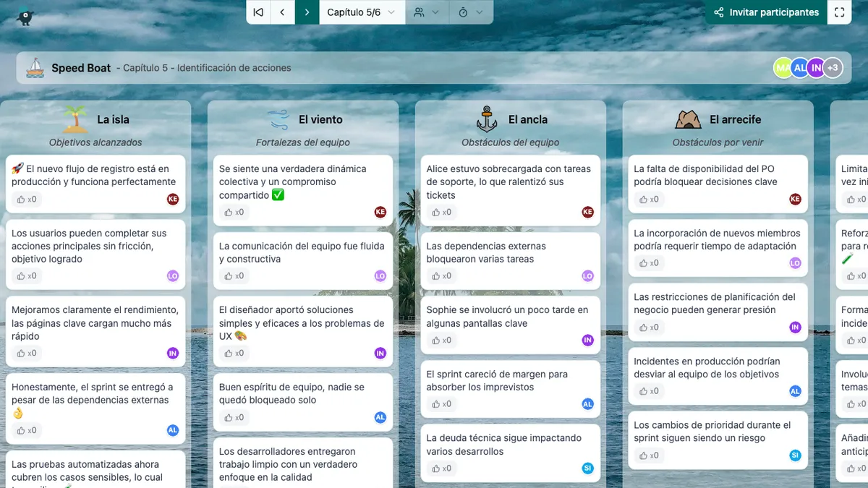This screenshot has width=868, height=488.
Task: Expand the participants dropdown menu
Action: 427,12
